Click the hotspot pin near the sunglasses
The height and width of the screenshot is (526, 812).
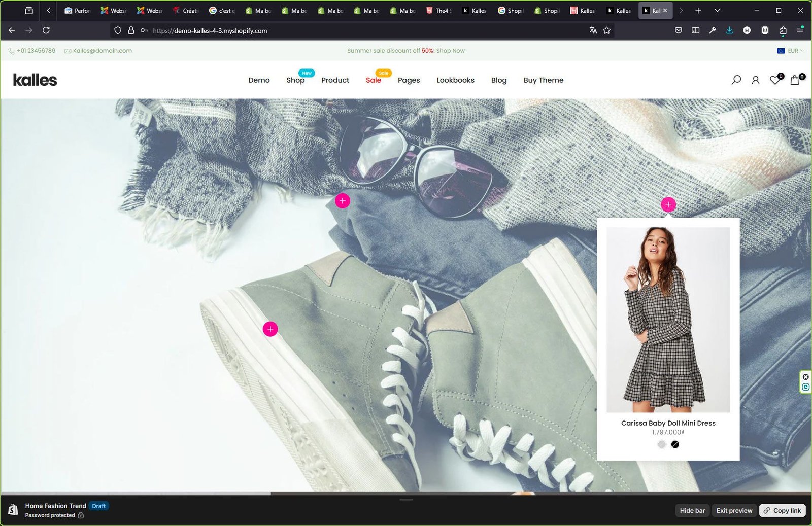pyautogui.click(x=343, y=200)
